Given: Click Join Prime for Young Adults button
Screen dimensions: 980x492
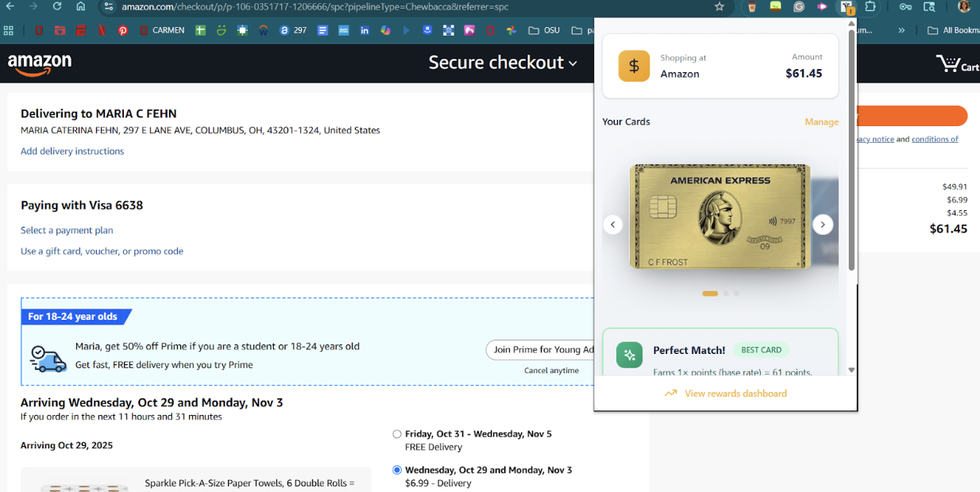Looking at the screenshot, I should tap(540, 350).
